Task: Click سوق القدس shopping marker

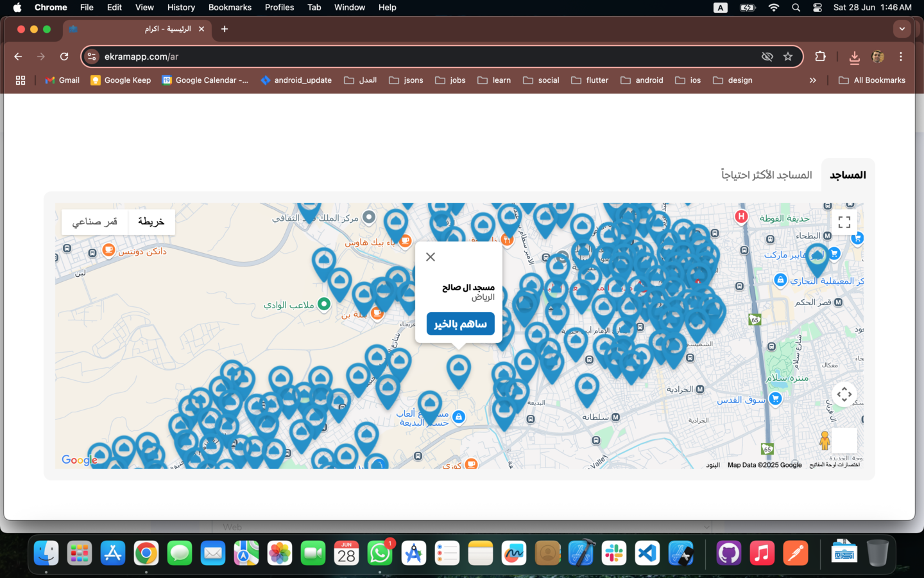Action: 775,399
